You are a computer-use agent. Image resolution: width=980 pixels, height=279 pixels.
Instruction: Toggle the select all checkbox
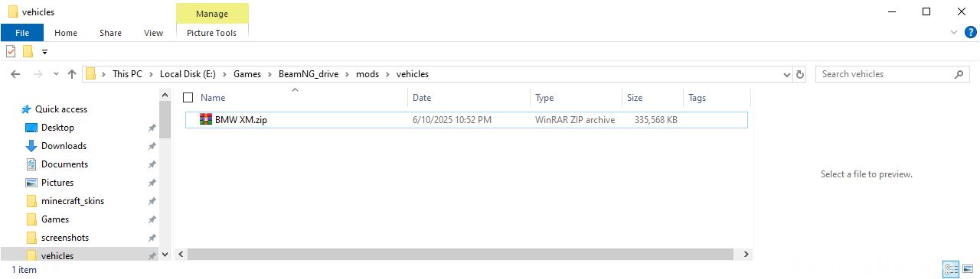[188, 98]
